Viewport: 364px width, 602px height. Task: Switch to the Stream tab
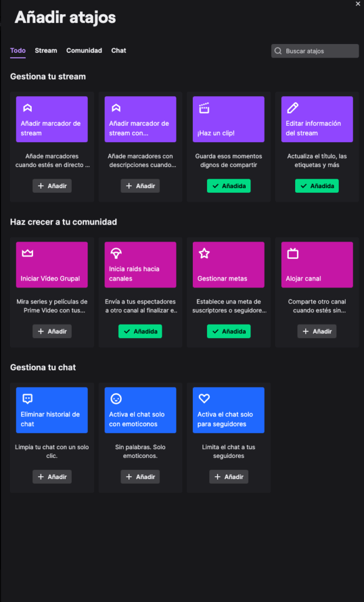pyautogui.click(x=46, y=51)
